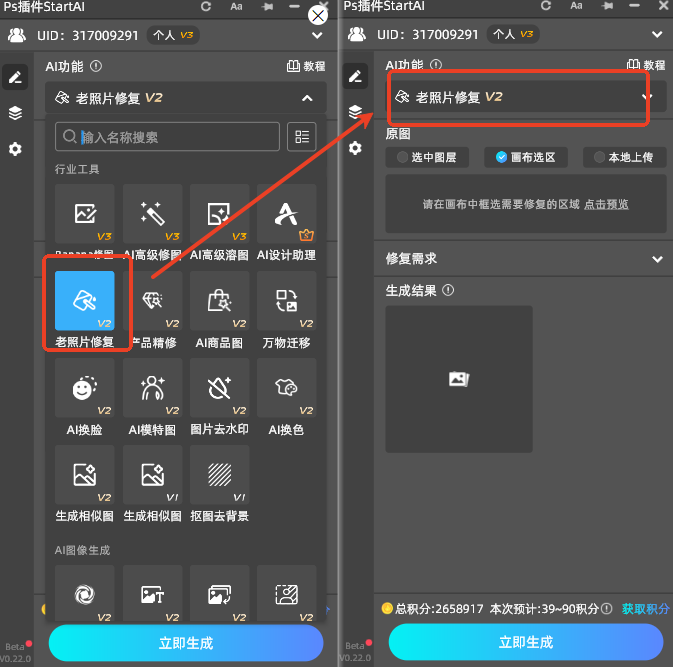This screenshot has width=673, height=667.
Task: Click the swirl icon under AI图像生成
Action: pos(85,594)
